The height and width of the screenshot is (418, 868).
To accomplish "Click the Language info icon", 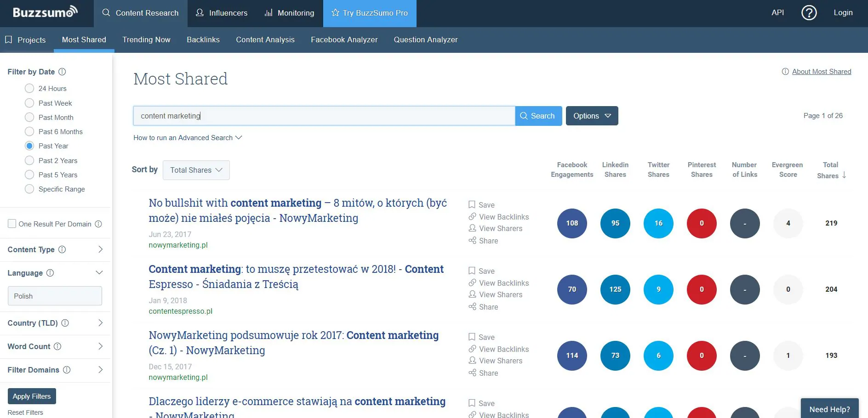I will [x=50, y=273].
